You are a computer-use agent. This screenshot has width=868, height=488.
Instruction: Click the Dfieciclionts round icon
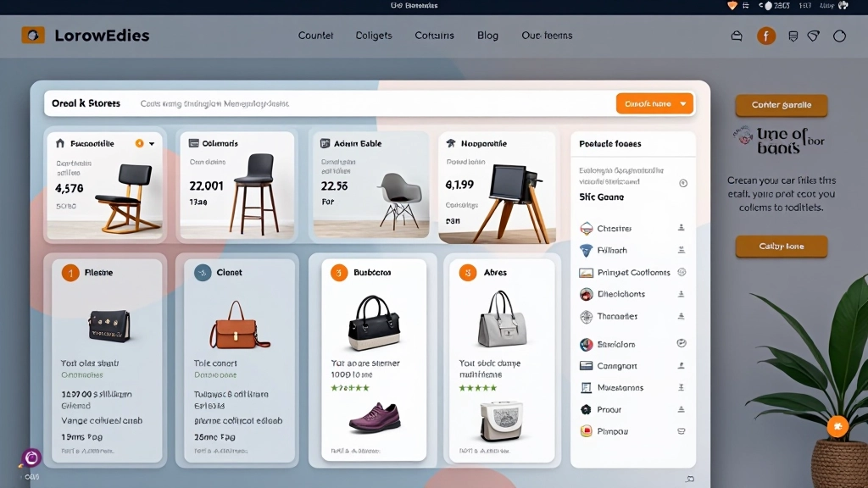click(x=587, y=294)
